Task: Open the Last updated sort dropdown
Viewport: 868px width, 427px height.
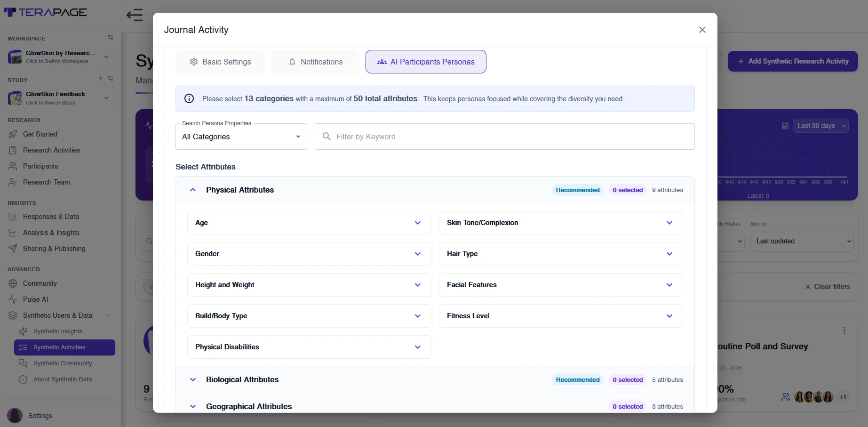Action: point(802,241)
